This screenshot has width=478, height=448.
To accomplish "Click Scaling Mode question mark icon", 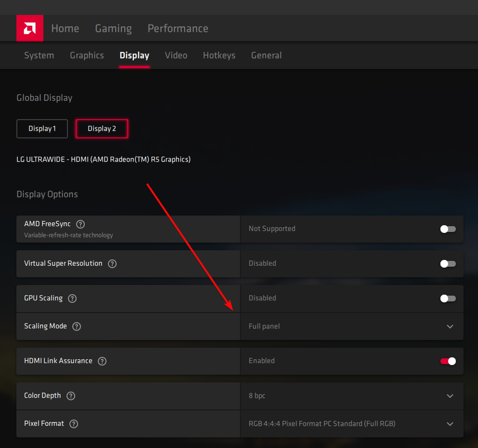I will 77,326.
